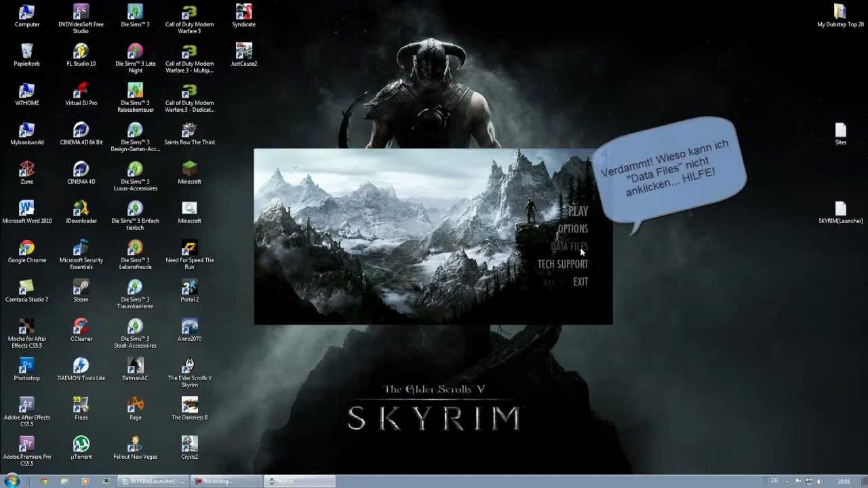Select the Syndicate desktop icon
This screenshot has width=868, height=488.
click(244, 16)
